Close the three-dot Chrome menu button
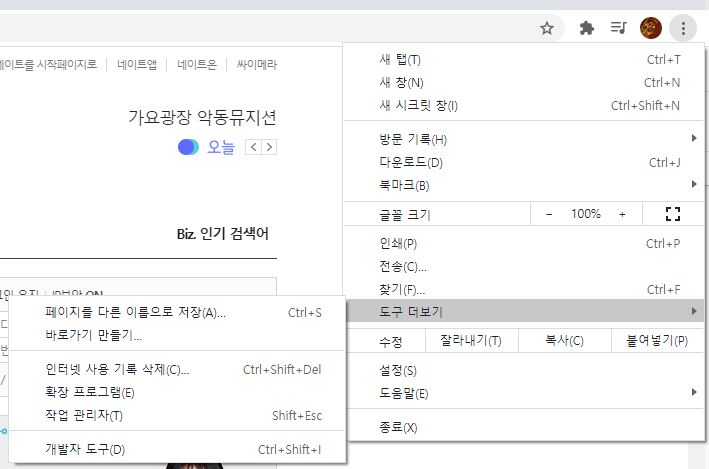The width and height of the screenshot is (709, 469). 683,28
